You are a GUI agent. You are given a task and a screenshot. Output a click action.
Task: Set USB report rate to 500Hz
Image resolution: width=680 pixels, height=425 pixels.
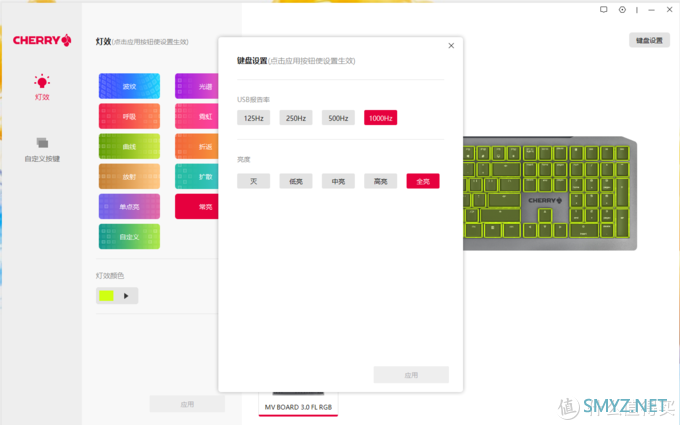tap(338, 118)
